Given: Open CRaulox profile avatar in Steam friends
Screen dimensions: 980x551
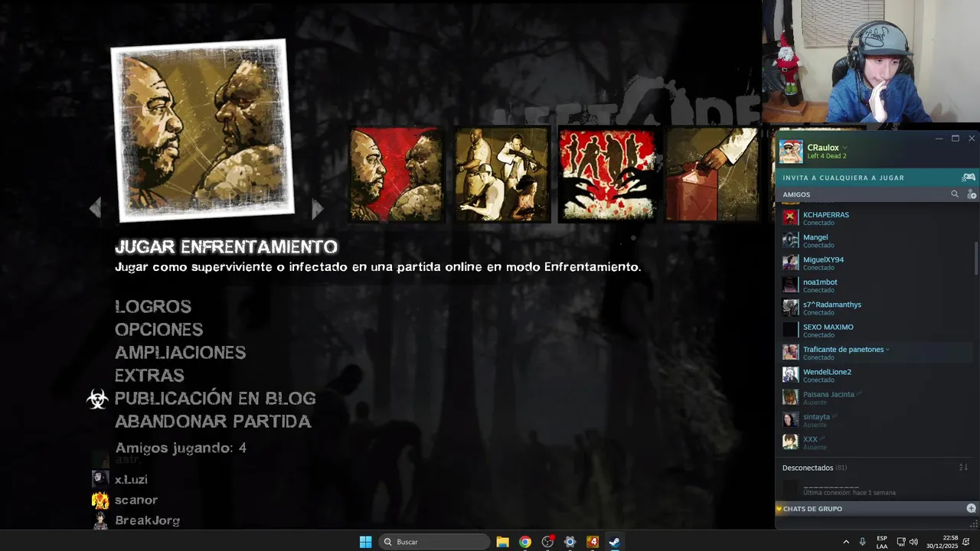Looking at the screenshot, I should pos(791,152).
